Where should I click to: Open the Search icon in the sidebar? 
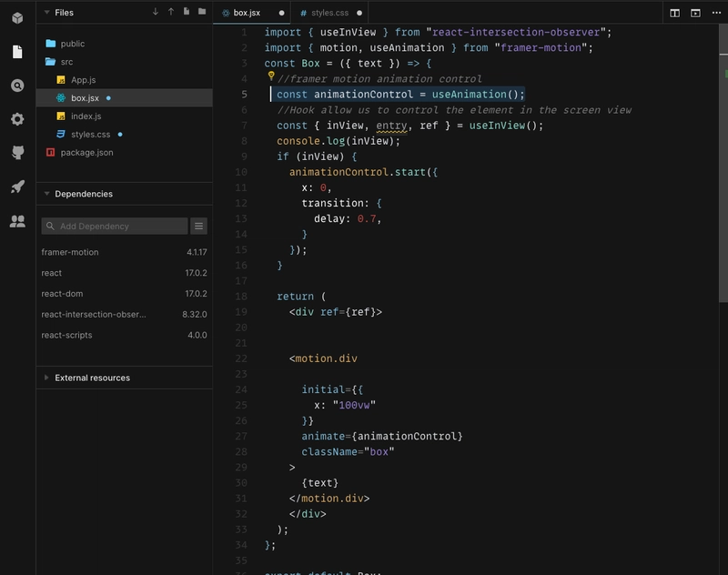click(x=17, y=86)
